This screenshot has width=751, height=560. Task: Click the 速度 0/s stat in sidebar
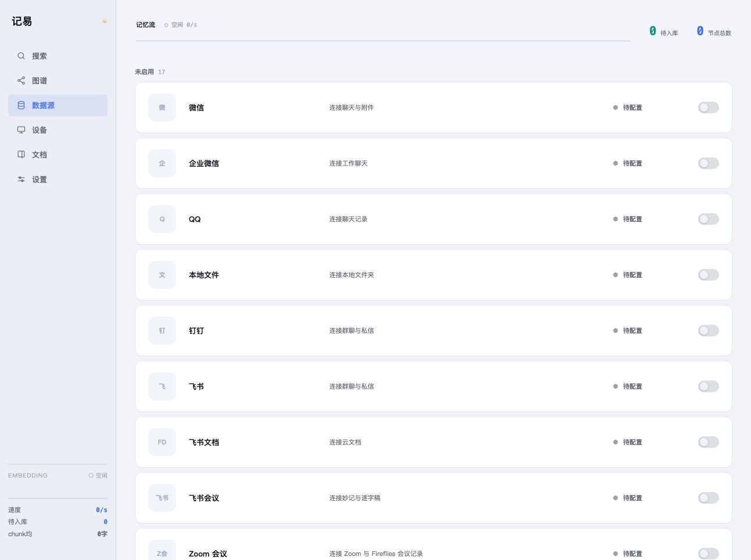tap(58, 509)
